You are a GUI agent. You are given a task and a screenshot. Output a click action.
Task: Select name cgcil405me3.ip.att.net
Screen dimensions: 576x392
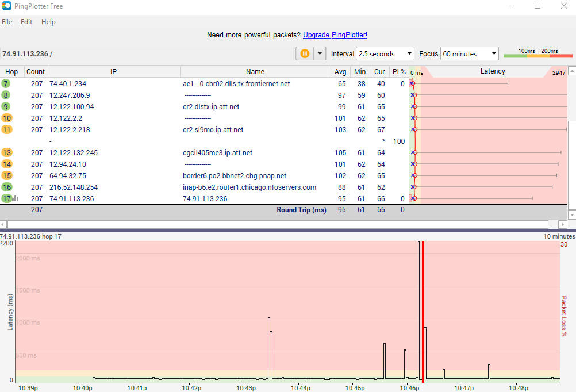click(x=217, y=152)
